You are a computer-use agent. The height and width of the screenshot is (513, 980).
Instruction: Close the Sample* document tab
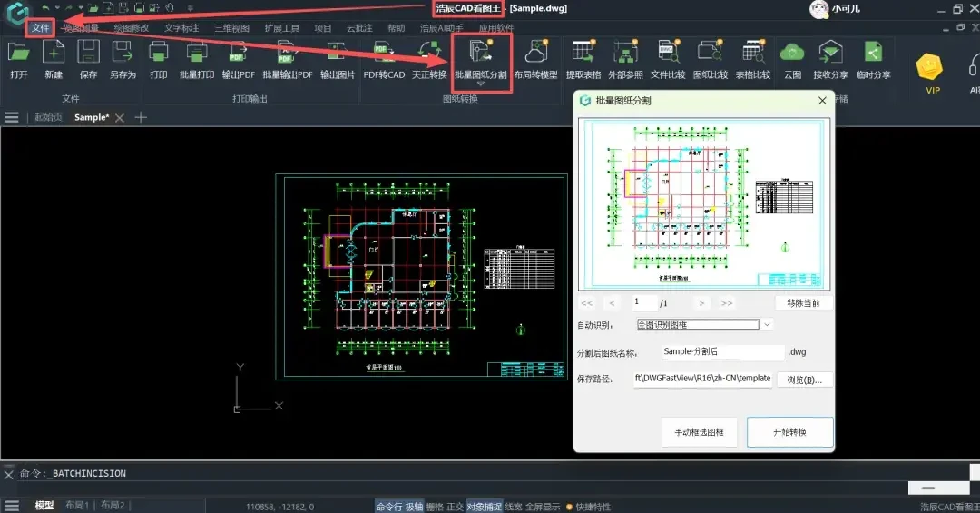(x=120, y=118)
